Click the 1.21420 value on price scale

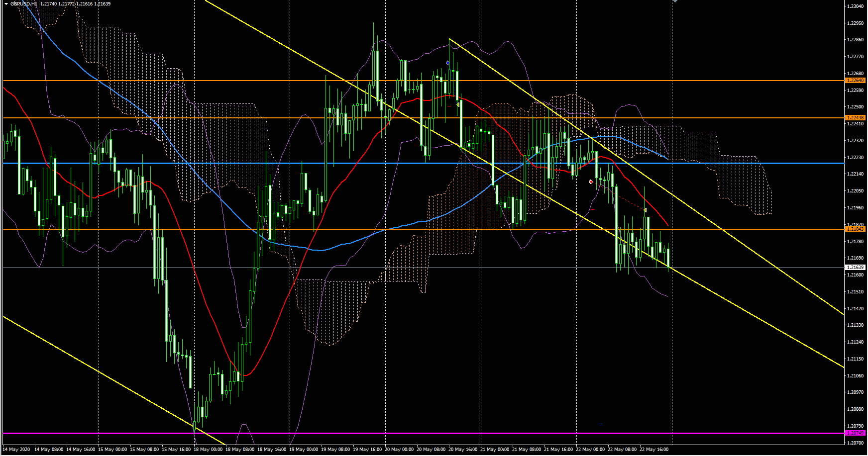(855, 309)
